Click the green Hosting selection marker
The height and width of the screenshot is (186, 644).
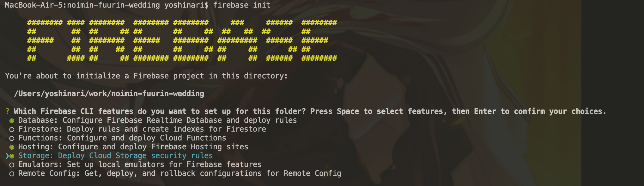click(12, 147)
